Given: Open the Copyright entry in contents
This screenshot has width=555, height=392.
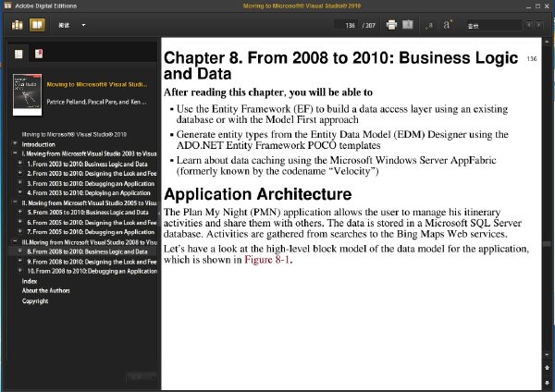Looking at the screenshot, I should 35,300.
